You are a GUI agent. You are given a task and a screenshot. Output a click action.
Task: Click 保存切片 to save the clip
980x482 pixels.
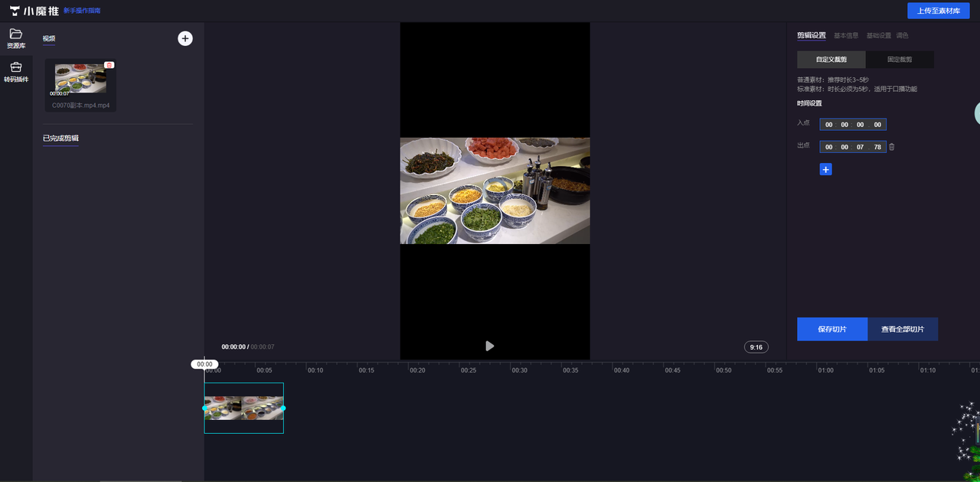831,329
